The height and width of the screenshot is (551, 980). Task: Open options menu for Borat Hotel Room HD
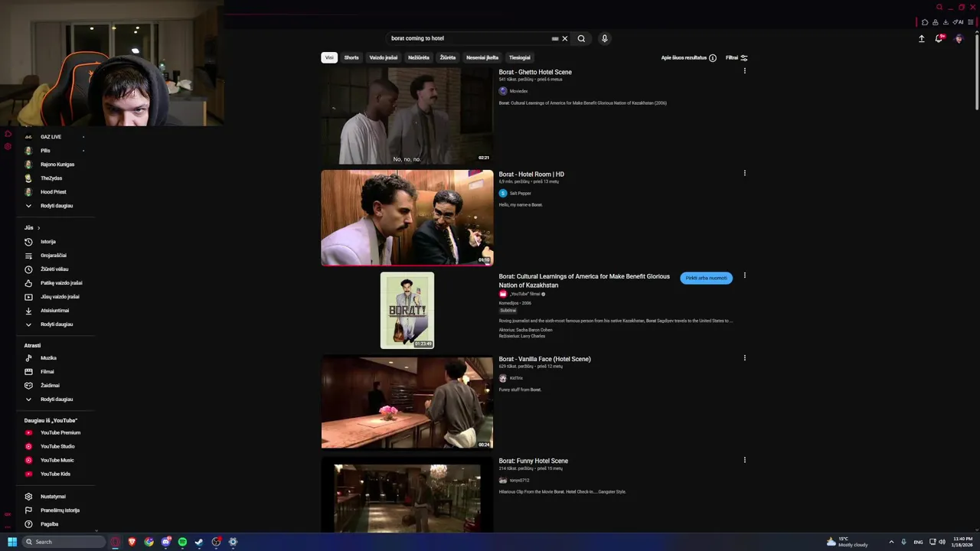point(744,173)
